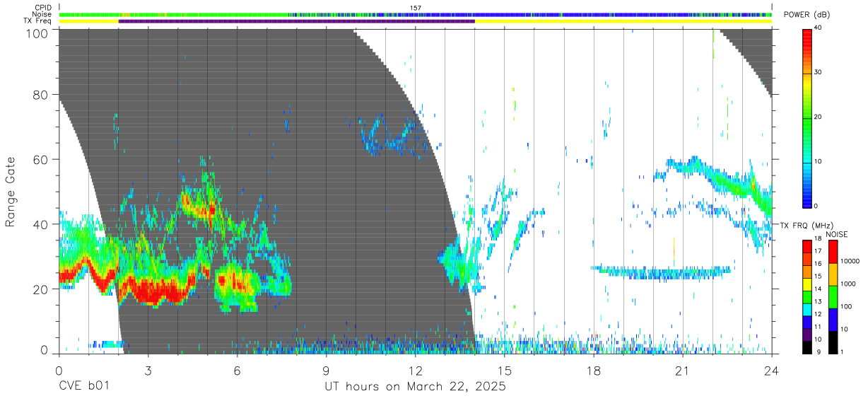This screenshot has height=401, width=868.
Task: Click x-axis tick label '12' on UT hours axis
Action: point(415,371)
